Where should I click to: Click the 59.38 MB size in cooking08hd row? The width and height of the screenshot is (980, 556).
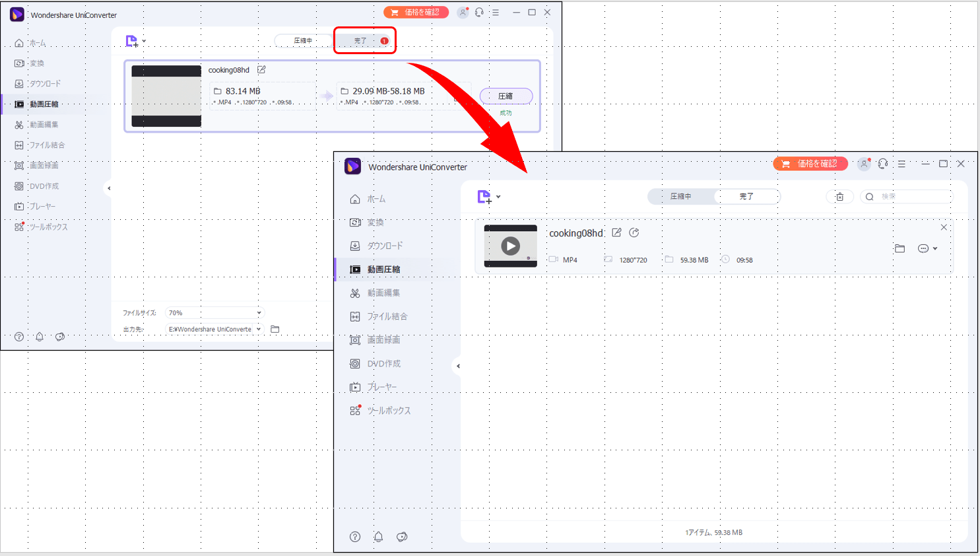coord(694,260)
